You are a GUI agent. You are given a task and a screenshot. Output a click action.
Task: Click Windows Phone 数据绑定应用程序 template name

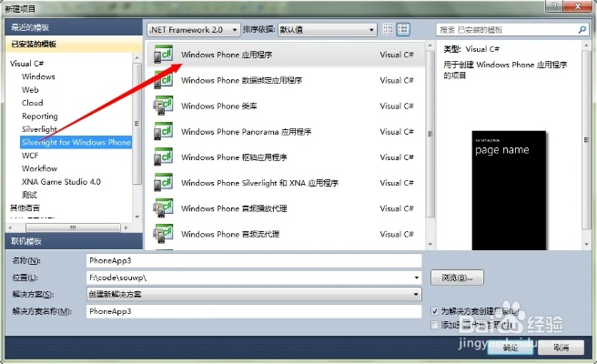pyautogui.click(x=241, y=80)
